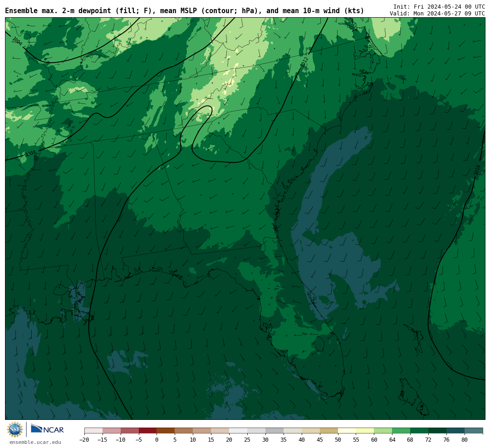Open the ensemble.ucar.edu text link
Viewport: 490px width, 448px height.
coord(35,442)
